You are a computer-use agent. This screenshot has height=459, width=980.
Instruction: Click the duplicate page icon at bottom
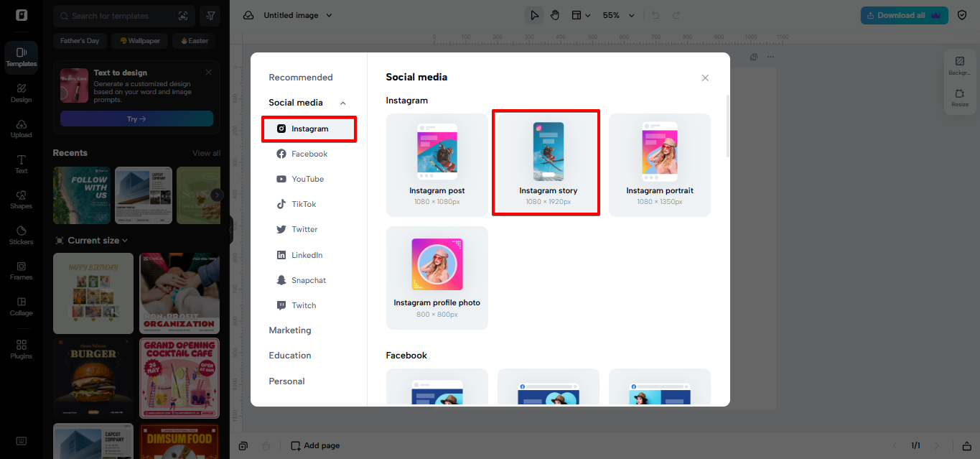point(244,446)
